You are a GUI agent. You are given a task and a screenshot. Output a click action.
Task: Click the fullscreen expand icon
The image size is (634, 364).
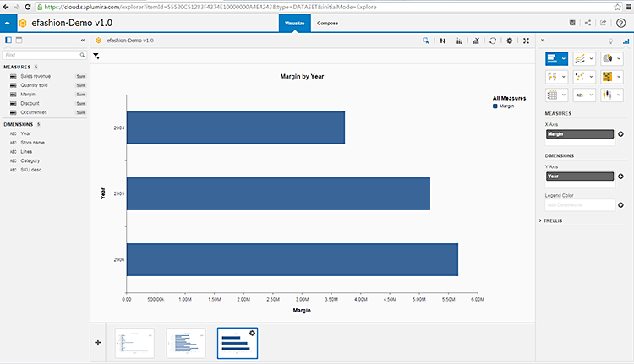(527, 41)
